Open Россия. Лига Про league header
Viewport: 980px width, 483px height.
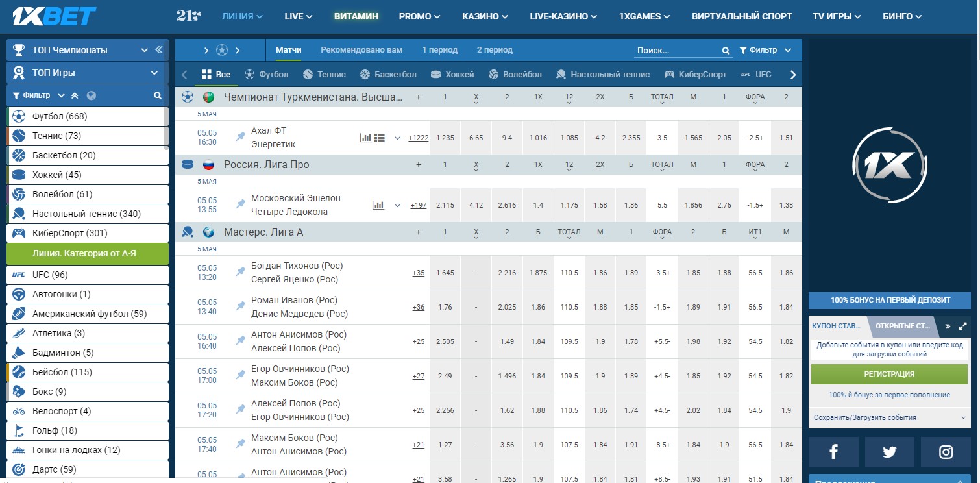tap(267, 164)
